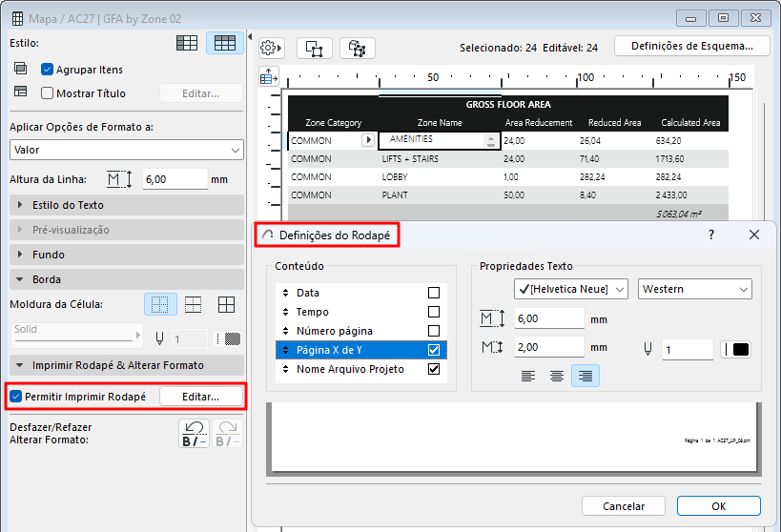Open the Solid line type dropdown
This screenshot has height=532, width=781.
pos(77,335)
